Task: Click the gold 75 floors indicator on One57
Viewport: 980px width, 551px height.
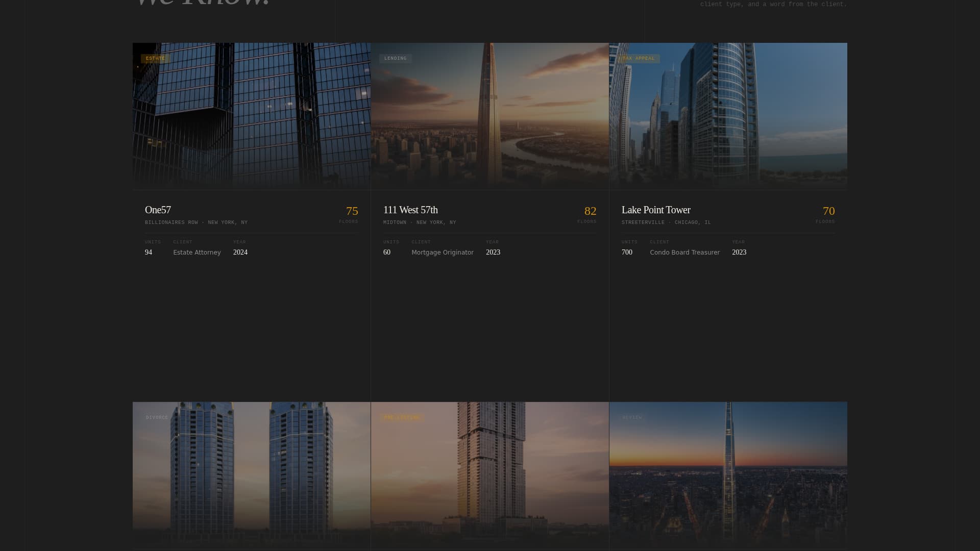Action: [x=352, y=211]
